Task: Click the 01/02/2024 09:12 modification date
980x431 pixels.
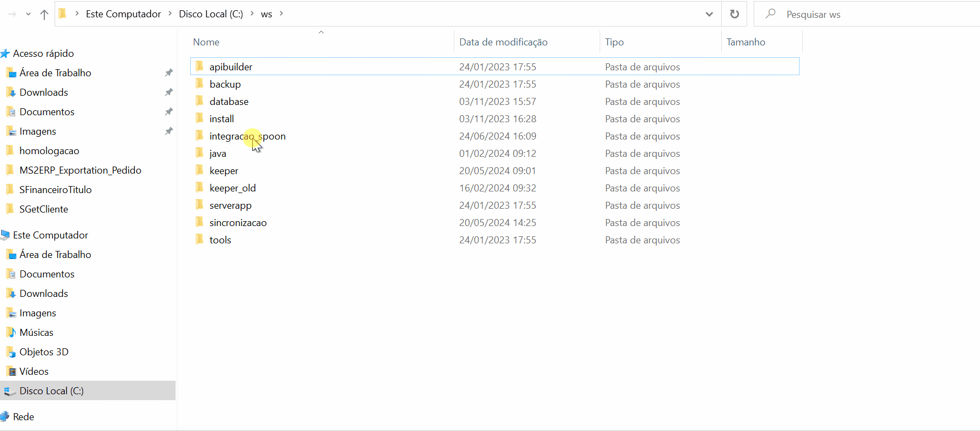Action: (x=498, y=154)
